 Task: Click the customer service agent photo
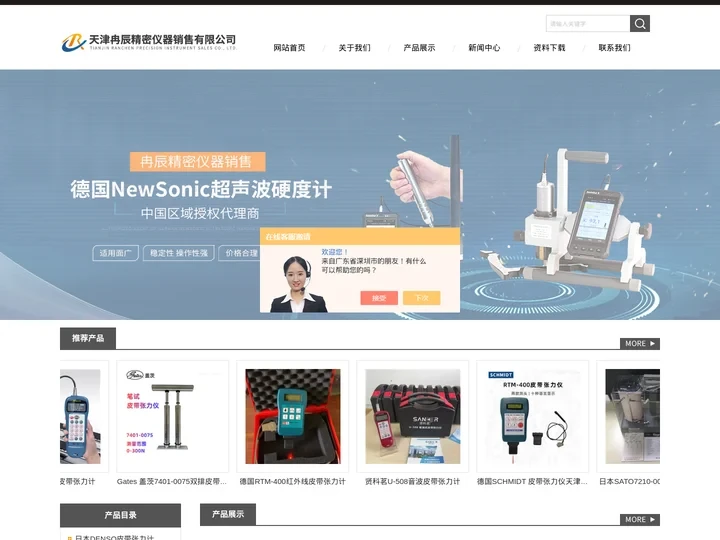coord(298,284)
